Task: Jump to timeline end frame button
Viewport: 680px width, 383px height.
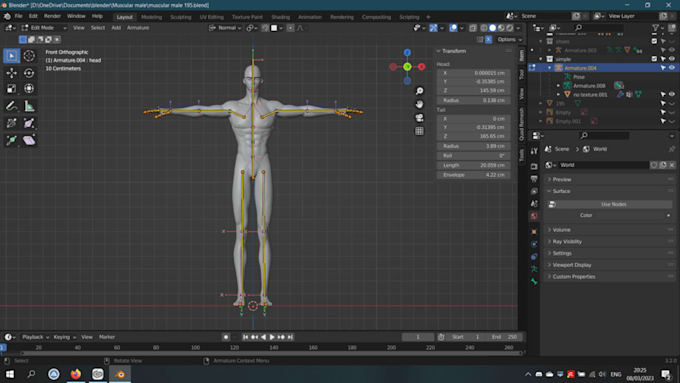Action: (290, 337)
